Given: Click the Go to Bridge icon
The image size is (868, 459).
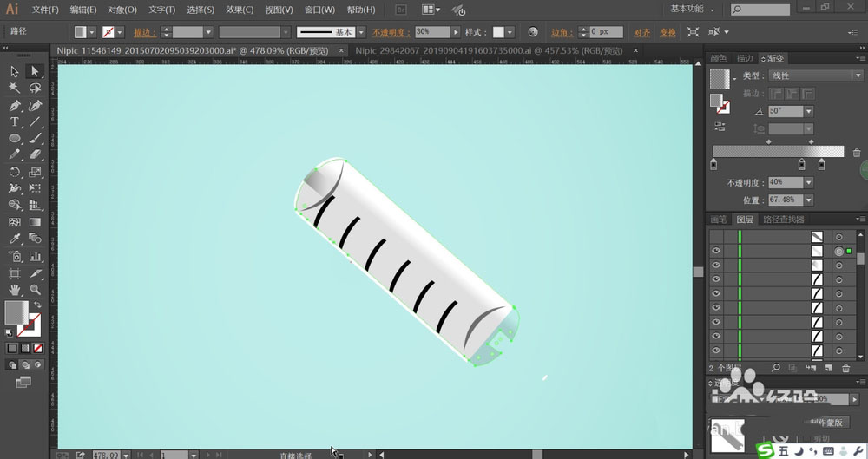Looking at the screenshot, I should point(401,10).
